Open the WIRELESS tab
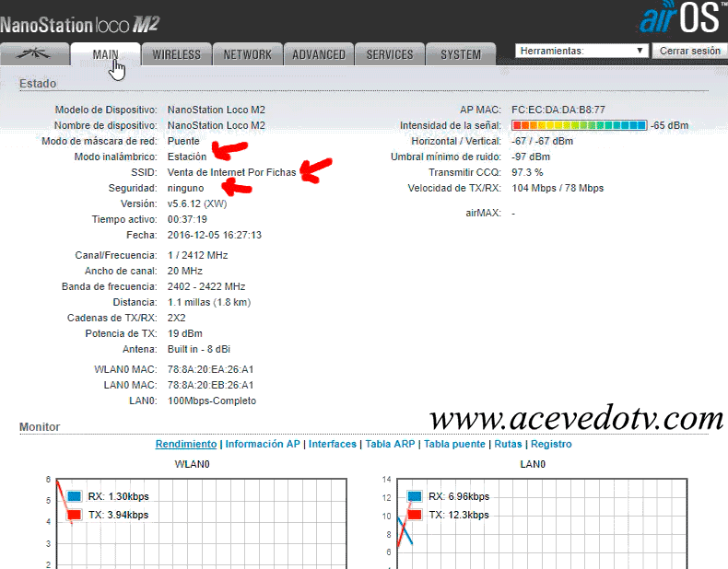 pyautogui.click(x=176, y=54)
